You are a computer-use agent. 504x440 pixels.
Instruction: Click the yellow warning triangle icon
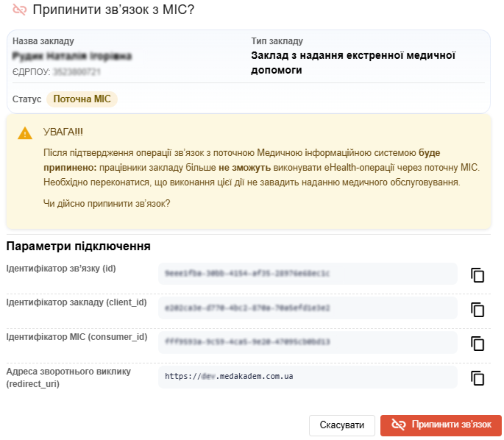coord(25,133)
